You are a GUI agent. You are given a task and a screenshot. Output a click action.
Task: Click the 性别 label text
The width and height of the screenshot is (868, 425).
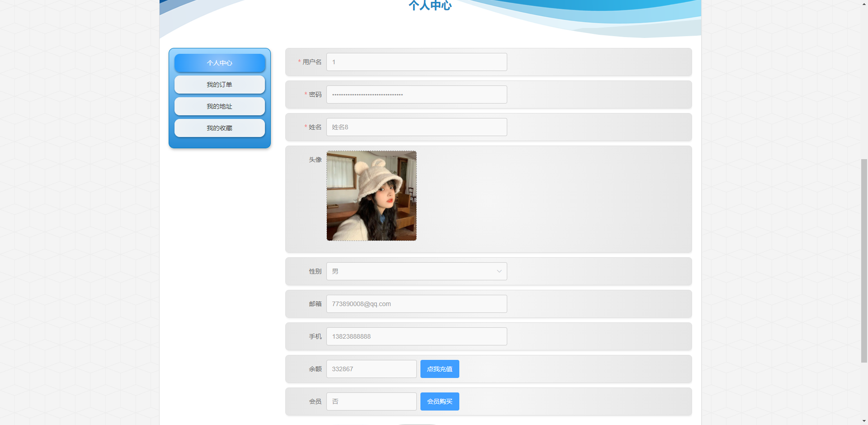point(315,271)
